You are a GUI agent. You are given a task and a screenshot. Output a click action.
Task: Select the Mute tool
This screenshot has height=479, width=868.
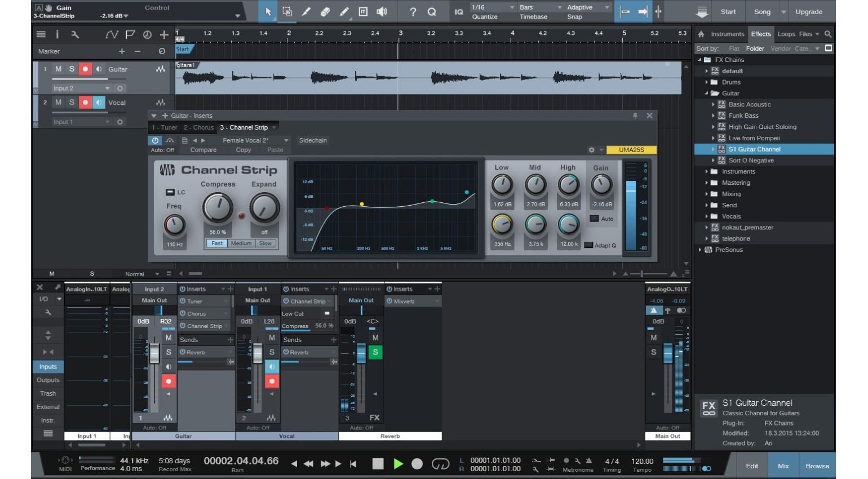click(363, 12)
